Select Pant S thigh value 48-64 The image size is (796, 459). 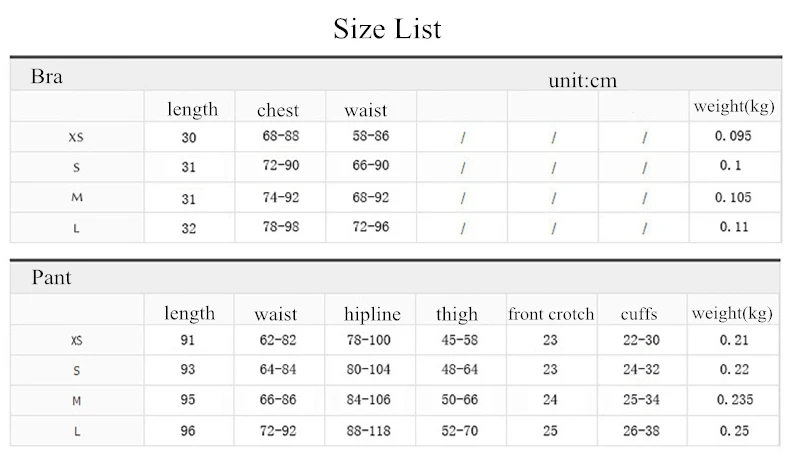(459, 370)
